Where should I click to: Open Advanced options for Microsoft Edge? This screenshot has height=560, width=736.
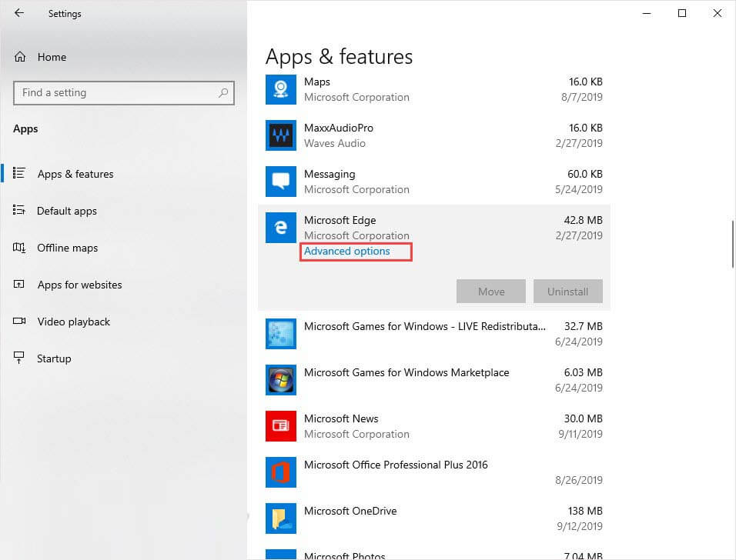click(346, 251)
